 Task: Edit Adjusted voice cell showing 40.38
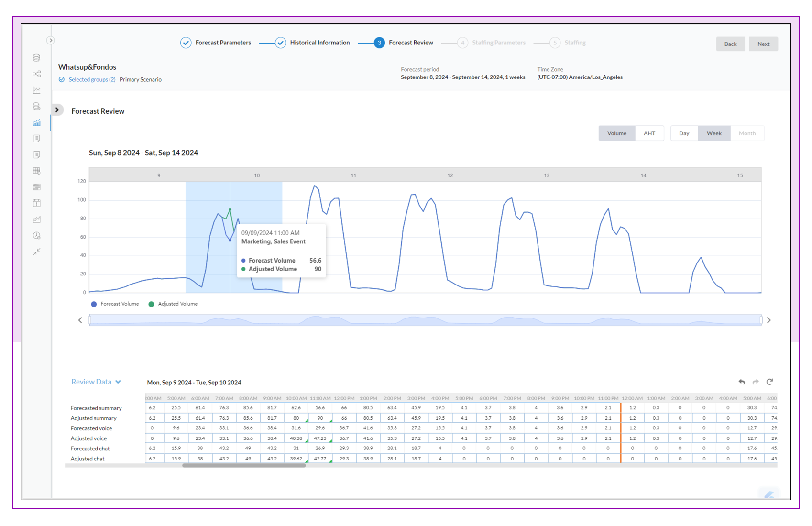pos(296,438)
